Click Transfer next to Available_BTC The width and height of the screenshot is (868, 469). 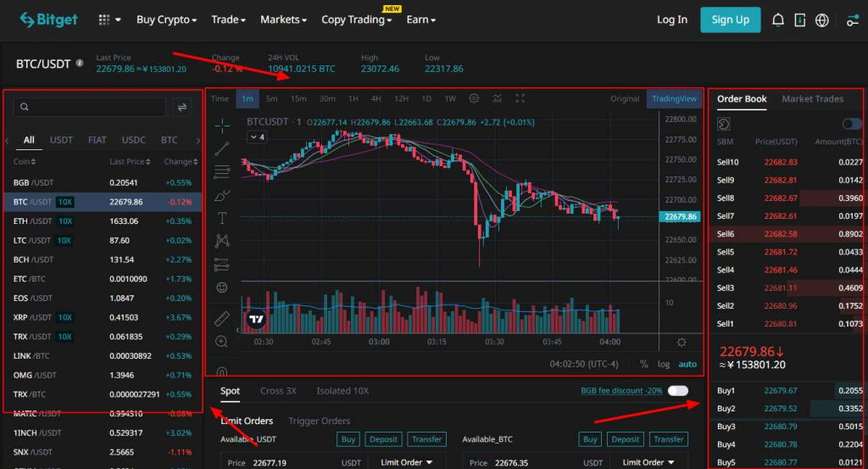[x=668, y=439]
